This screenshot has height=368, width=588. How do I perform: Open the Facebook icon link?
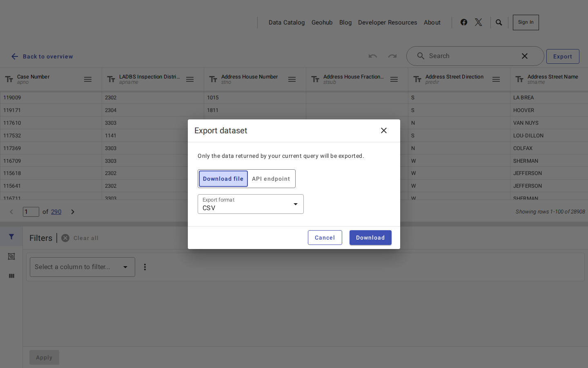pos(464,22)
